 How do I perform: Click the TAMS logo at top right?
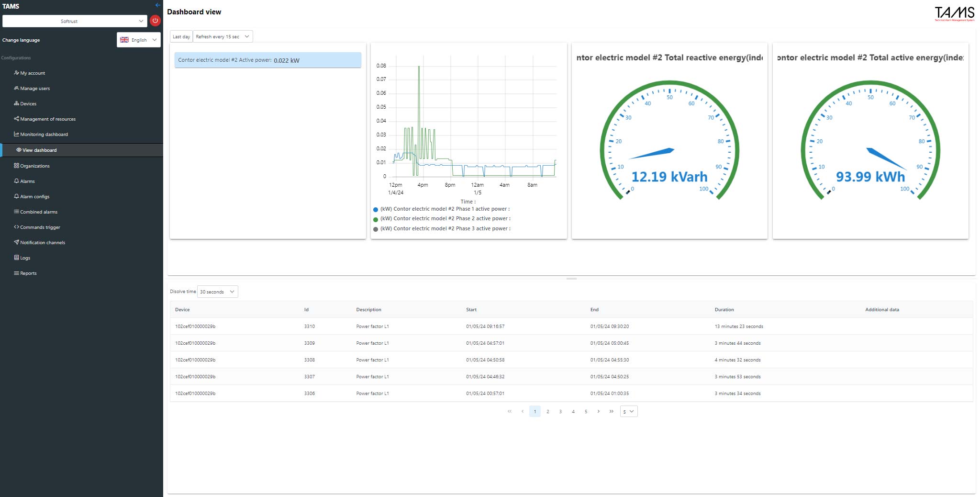954,13
